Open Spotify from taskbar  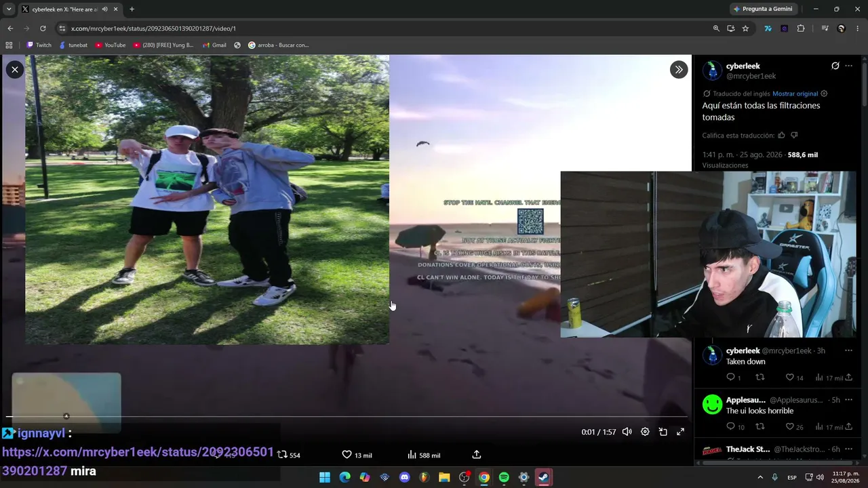click(x=504, y=477)
